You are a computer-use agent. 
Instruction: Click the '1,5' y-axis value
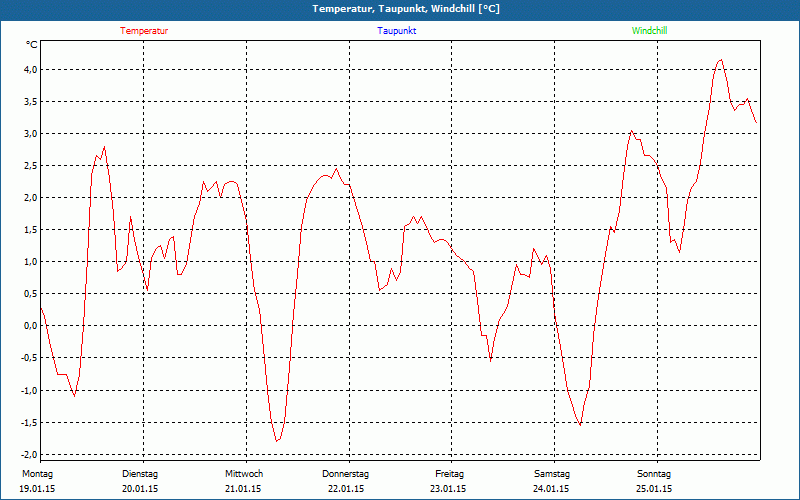click(31, 230)
